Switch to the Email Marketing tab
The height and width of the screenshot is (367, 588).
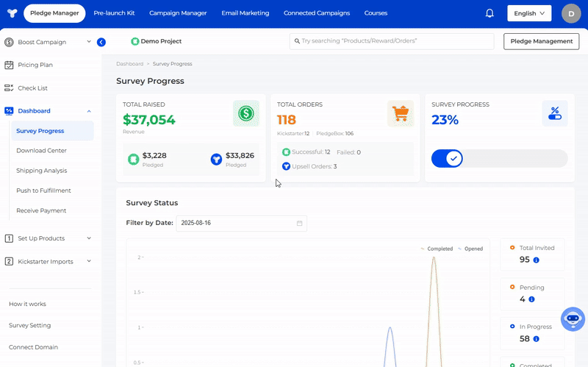(x=245, y=13)
